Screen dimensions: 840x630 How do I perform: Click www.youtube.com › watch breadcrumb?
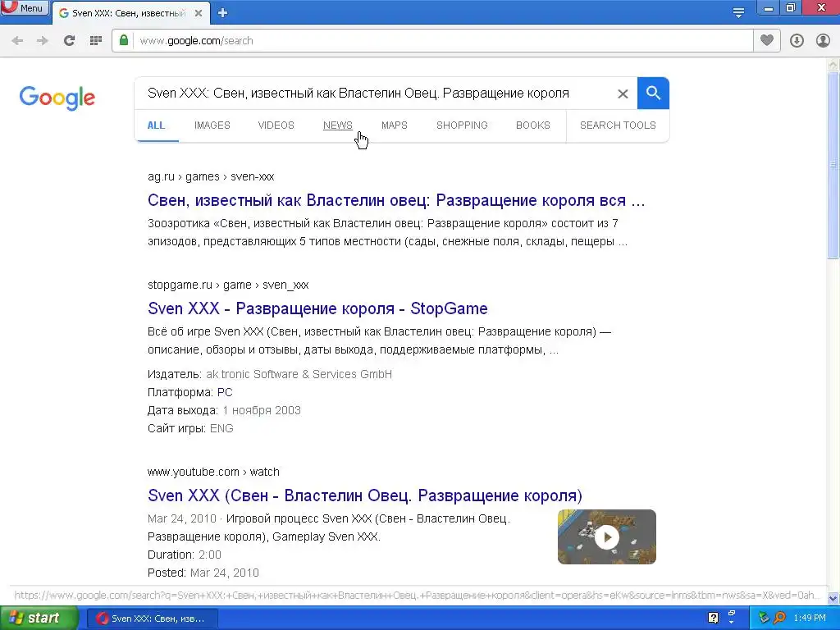[x=213, y=472]
